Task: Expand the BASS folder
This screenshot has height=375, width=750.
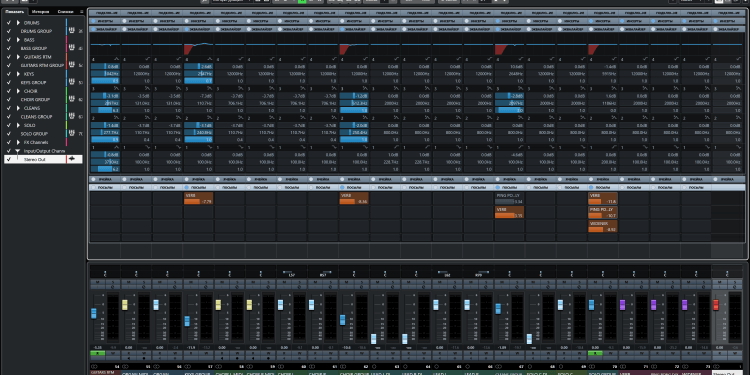Action: tap(18, 40)
